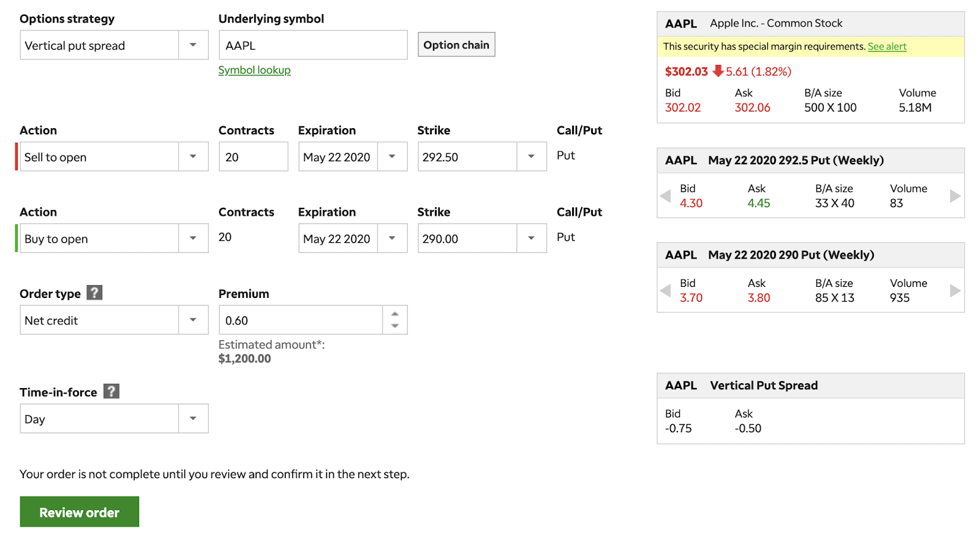The image size is (980, 545).
Task: Click the 292.5 Put volume value 83
Action: pyautogui.click(x=897, y=204)
